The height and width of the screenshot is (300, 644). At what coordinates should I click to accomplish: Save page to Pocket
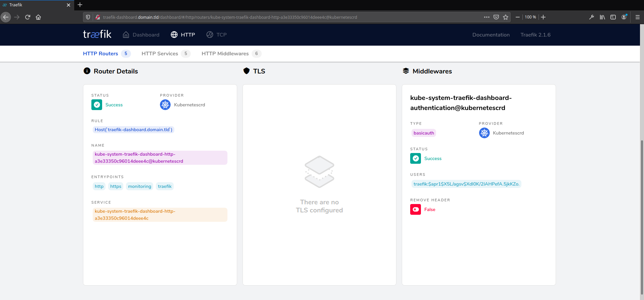point(496,17)
